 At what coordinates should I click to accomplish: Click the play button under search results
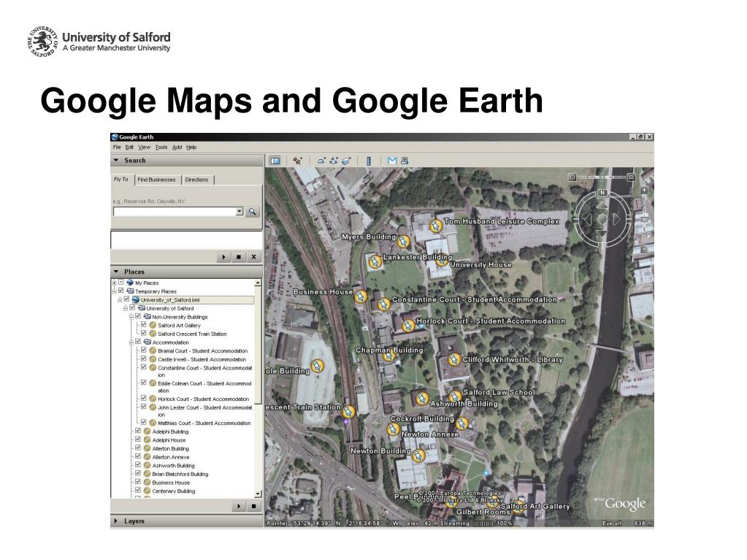(x=224, y=257)
